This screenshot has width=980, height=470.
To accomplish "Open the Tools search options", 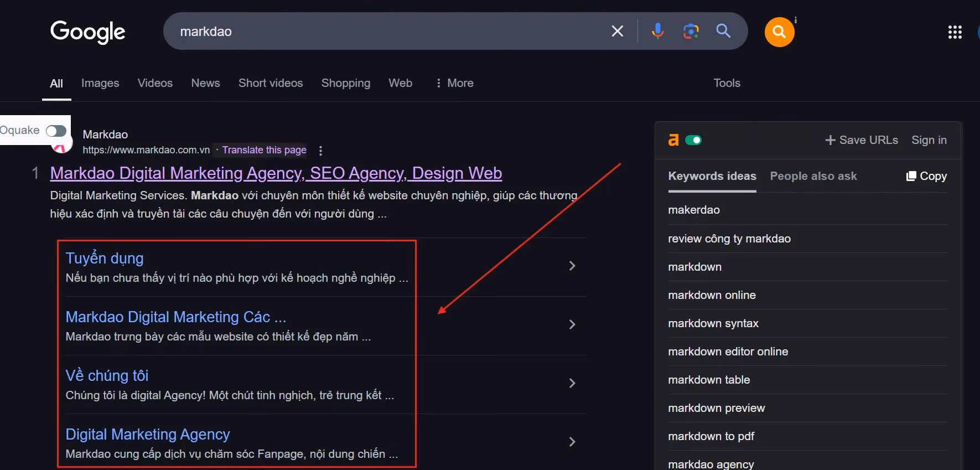I will pos(727,83).
